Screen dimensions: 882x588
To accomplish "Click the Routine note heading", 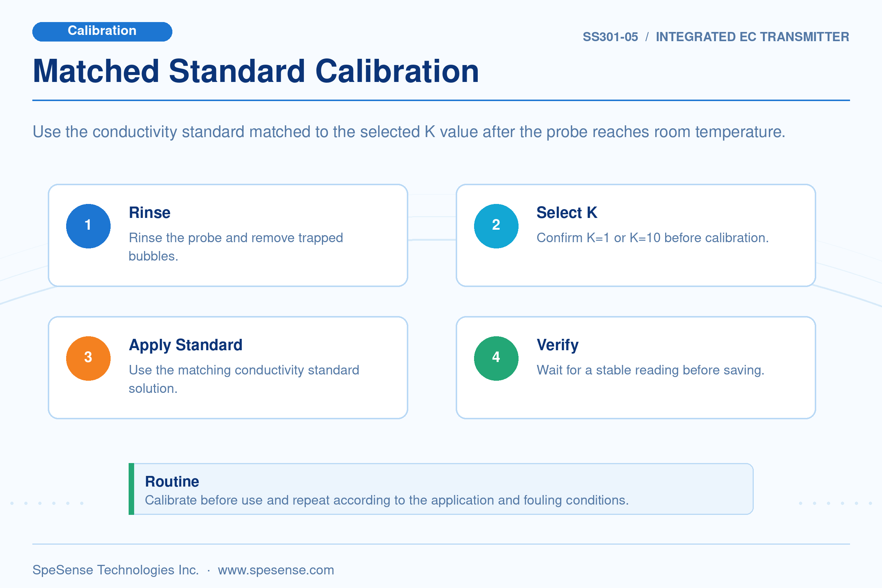I will click(172, 481).
